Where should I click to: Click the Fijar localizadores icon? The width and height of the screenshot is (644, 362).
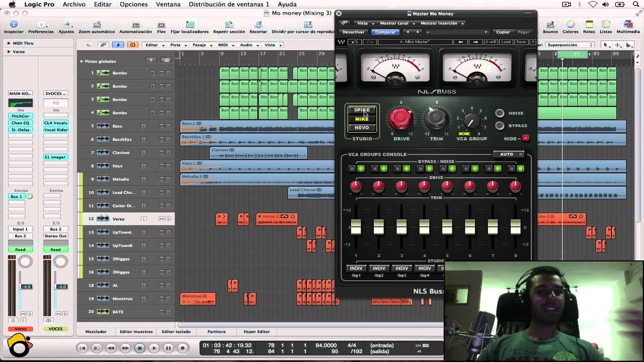(x=190, y=27)
